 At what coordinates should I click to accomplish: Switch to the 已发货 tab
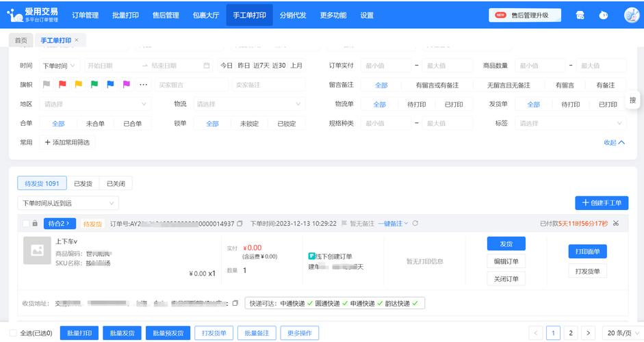(83, 183)
